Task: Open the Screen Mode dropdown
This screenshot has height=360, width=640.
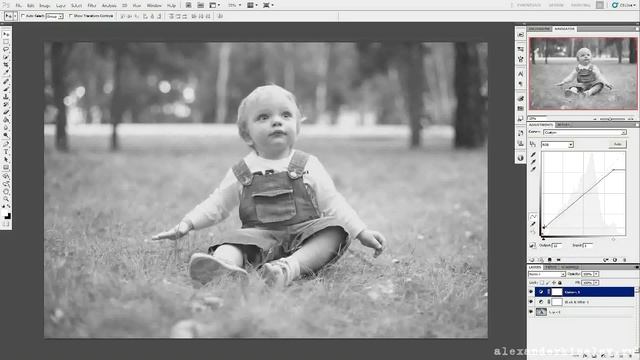Action: pyautogui.click(x=268, y=5)
